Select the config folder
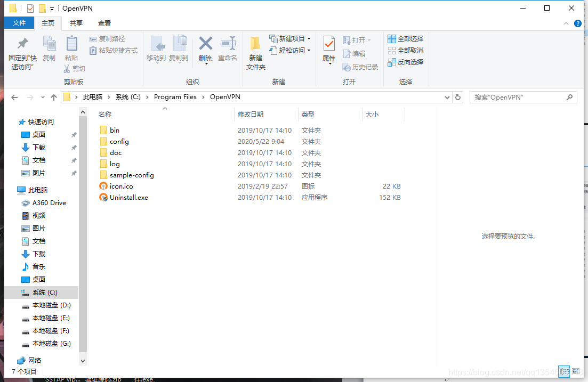The image size is (588, 382). tap(115, 141)
